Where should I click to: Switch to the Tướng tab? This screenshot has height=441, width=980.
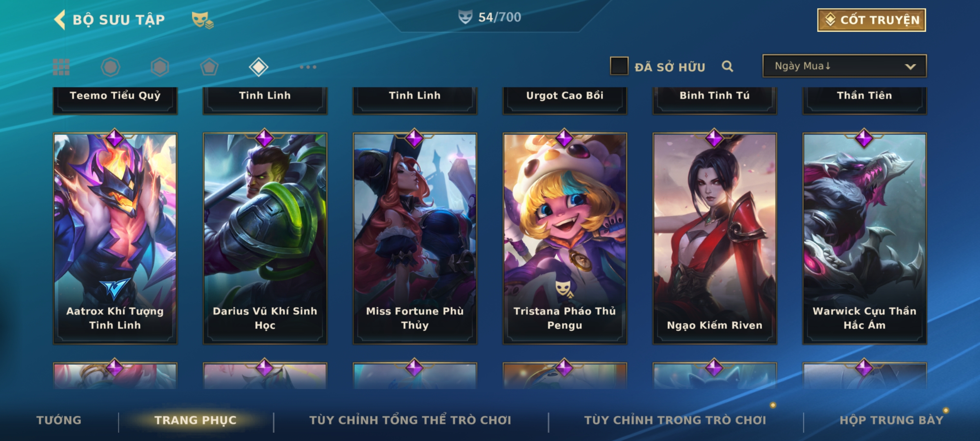pyautogui.click(x=59, y=420)
